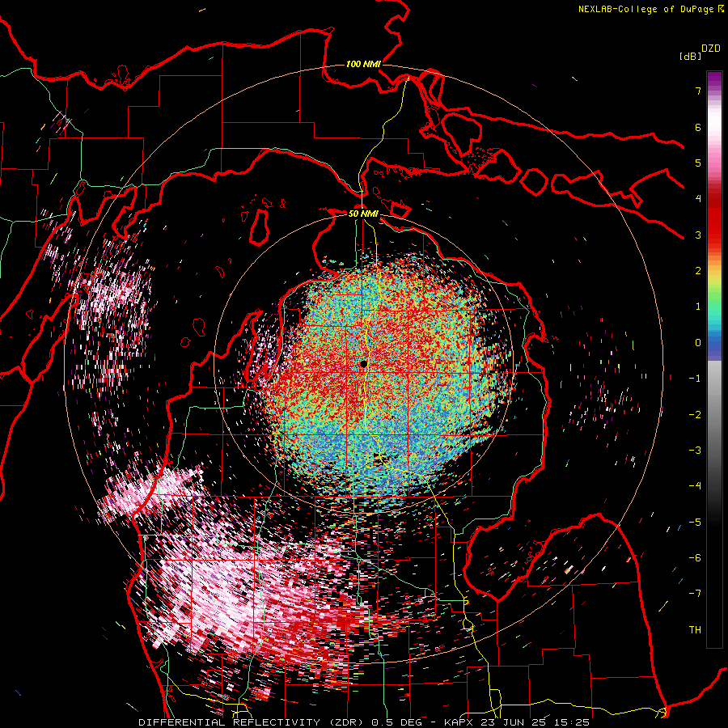Click the "50 NMI" range ring label
The image size is (728, 728).
(x=363, y=214)
